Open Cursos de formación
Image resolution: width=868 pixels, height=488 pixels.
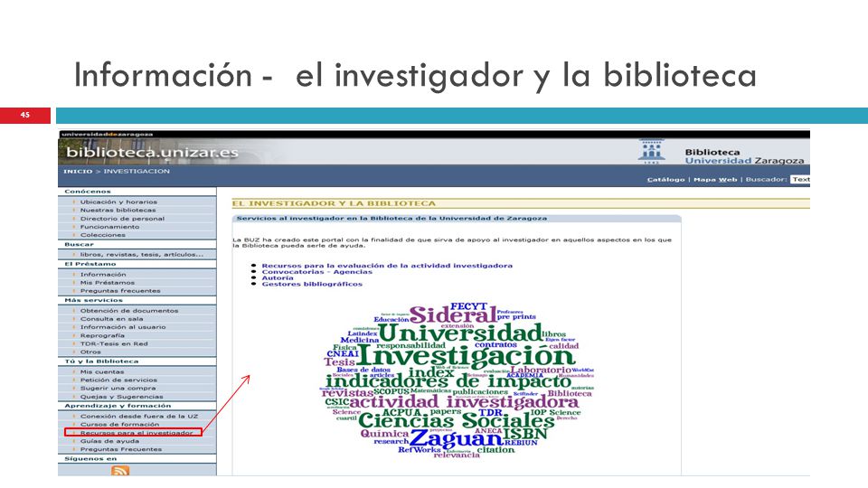point(119,425)
